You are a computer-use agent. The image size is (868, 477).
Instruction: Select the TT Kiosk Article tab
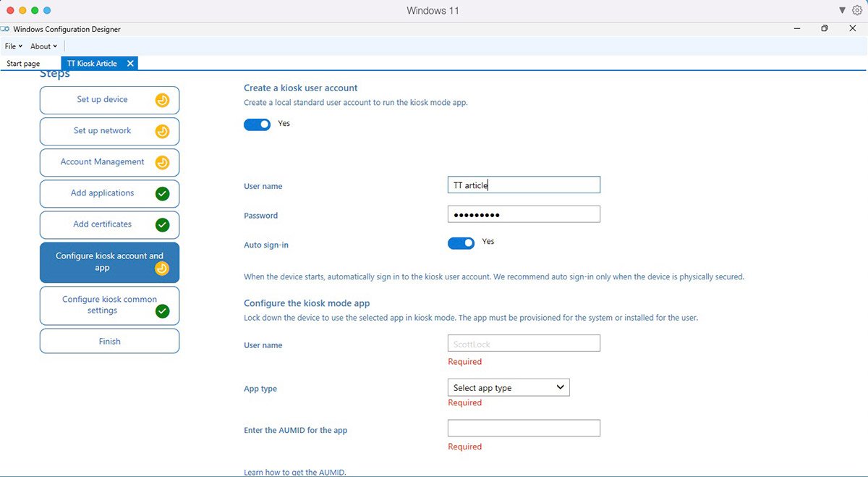click(93, 63)
